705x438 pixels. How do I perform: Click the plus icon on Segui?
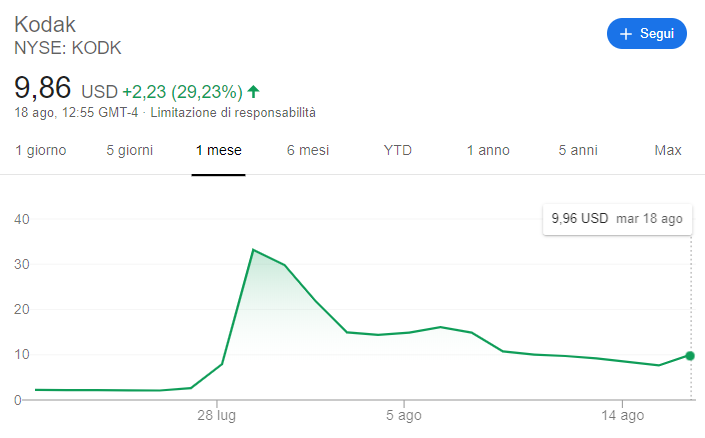[627, 34]
